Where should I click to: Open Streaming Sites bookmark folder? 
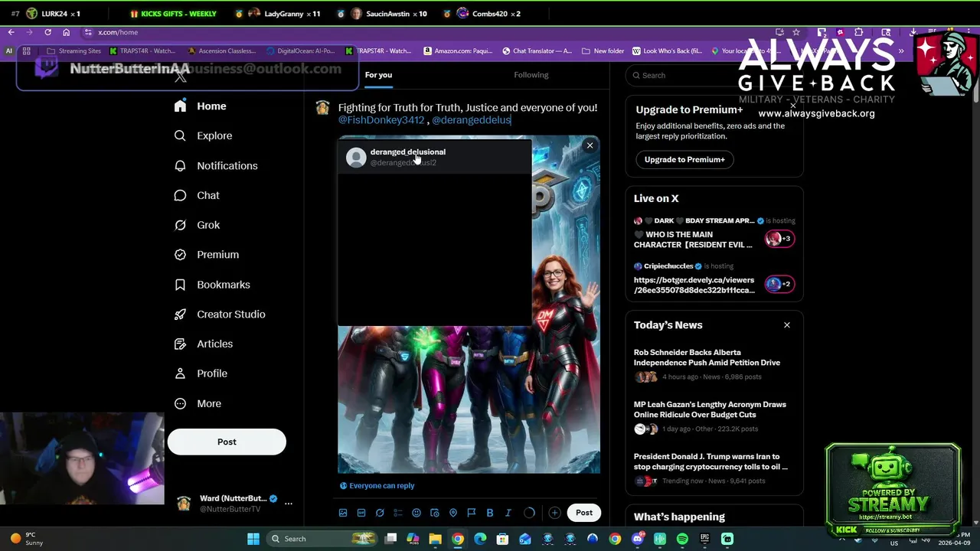73,51
